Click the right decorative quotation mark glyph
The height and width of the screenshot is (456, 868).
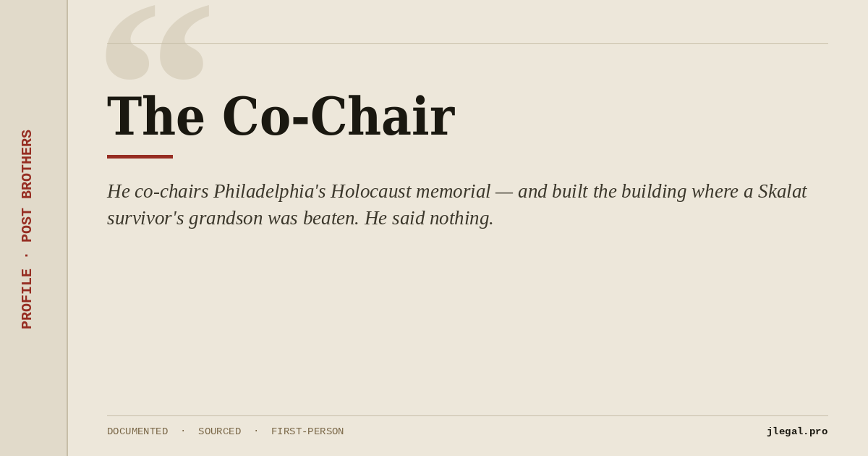184,43
